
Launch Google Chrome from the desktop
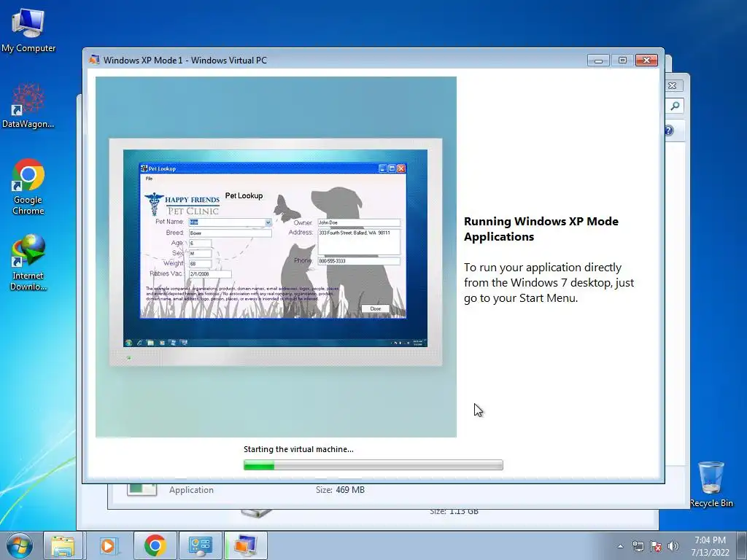click(28, 187)
